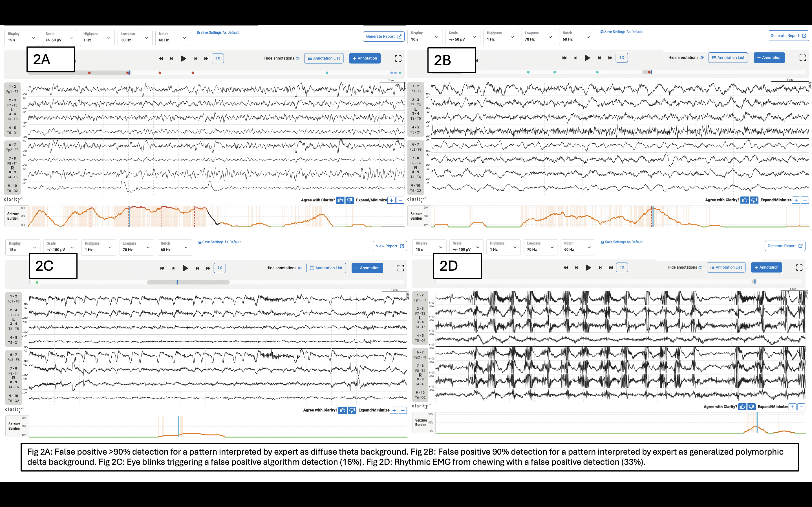Viewport: 812px width, 507px height.
Task: Minimize seizure burden minus in 2C
Action: pyautogui.click(x=403, y=410)
